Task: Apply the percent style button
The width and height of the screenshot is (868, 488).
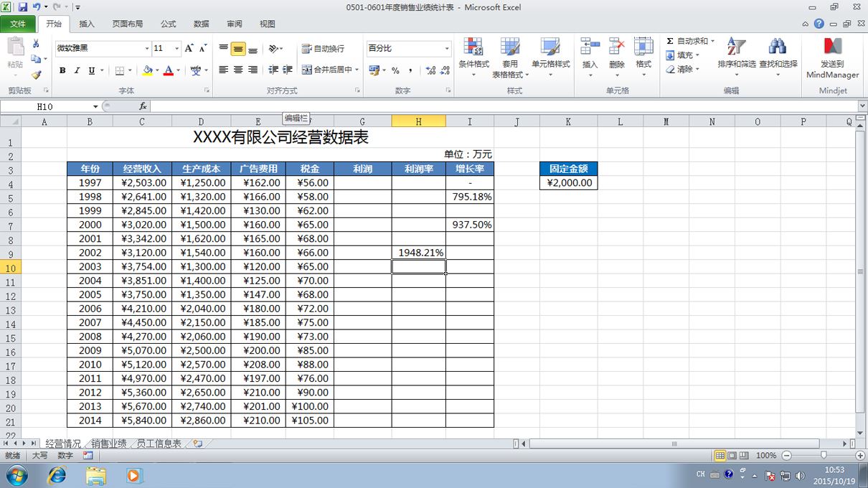Action: [x=395, y=70]
